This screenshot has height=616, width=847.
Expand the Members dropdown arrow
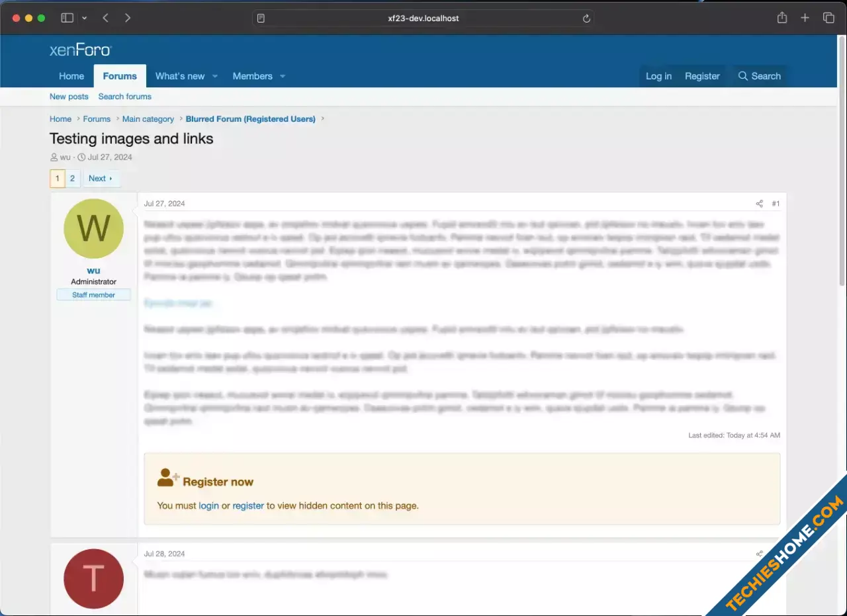pos(283,76)
